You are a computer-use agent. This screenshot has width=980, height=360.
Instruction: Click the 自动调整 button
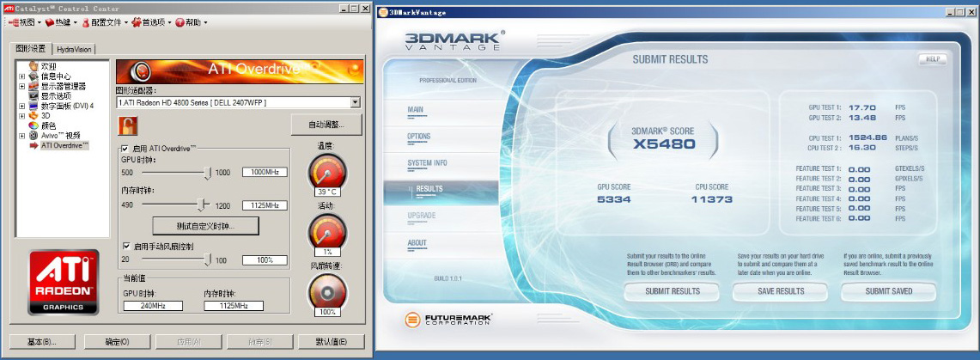(326, 125)
